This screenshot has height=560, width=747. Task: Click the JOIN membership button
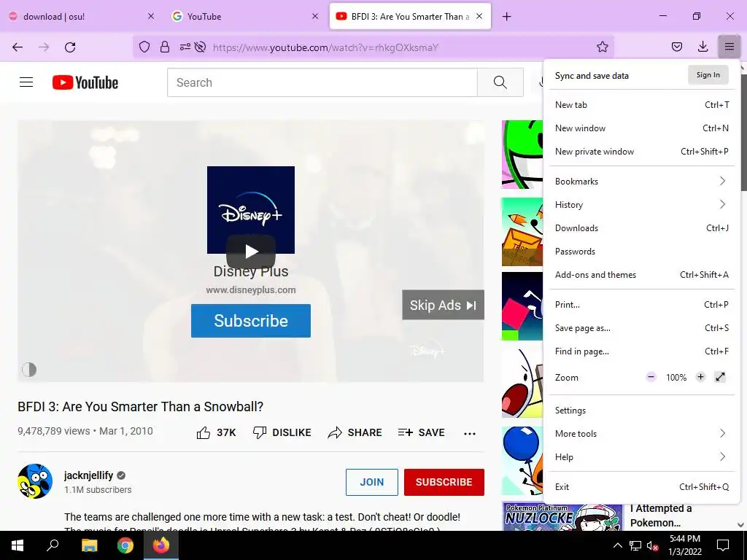pos(371,482)
